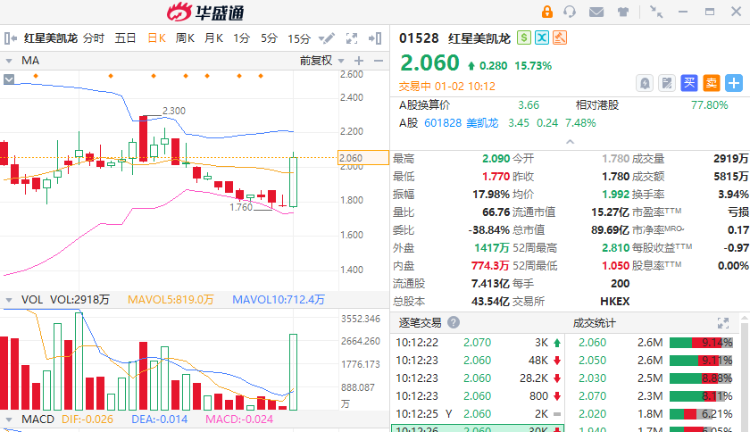The width and height of the screenshot is (750, 432).
Task: Click the 华盛通 logo
Action: (206, 12)
